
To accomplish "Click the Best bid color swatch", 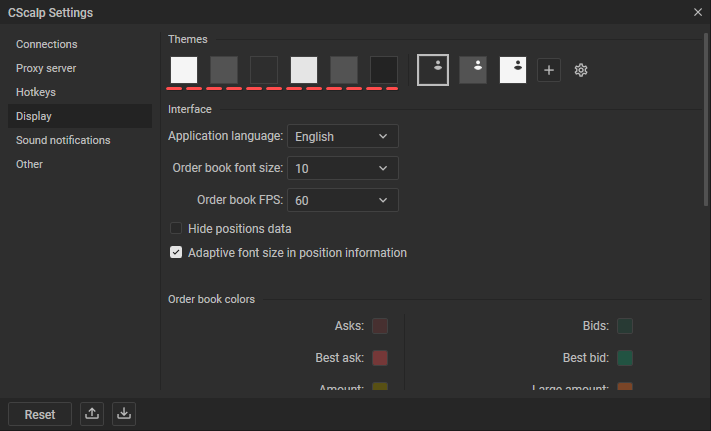I will point(625,358).
